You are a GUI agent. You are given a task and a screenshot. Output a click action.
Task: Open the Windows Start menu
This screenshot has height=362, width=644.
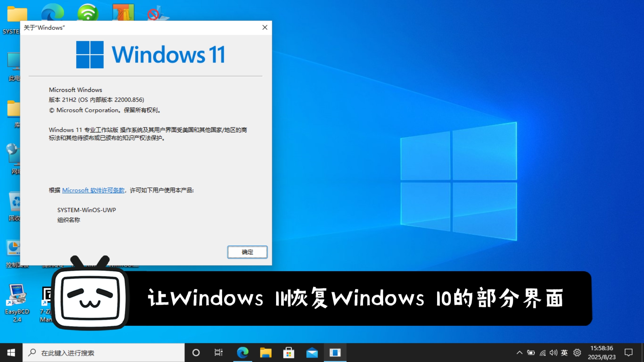[11, 353]
